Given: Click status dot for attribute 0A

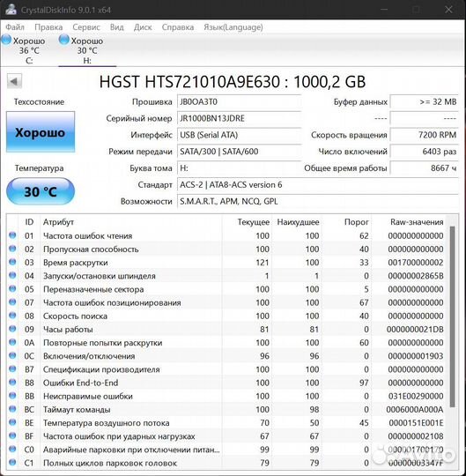Looking at the screenshot, I should 12,342.
